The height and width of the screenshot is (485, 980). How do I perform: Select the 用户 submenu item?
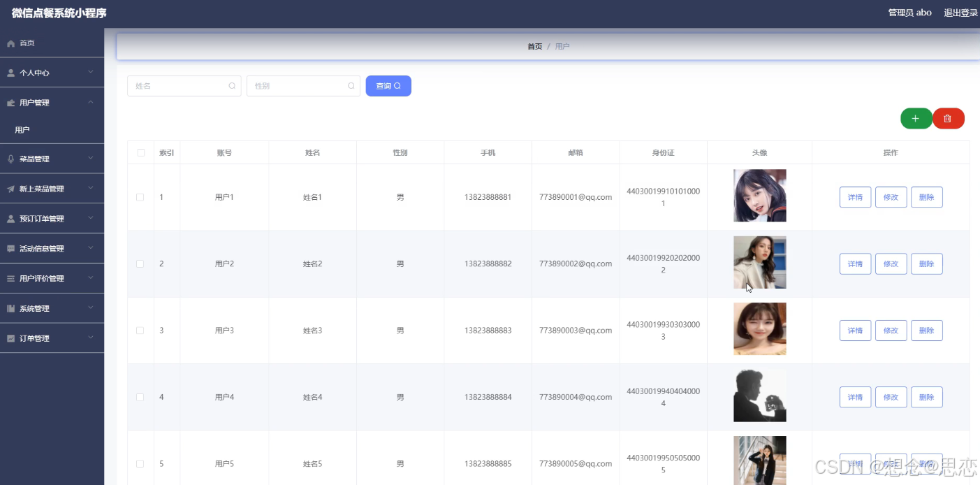52,130
